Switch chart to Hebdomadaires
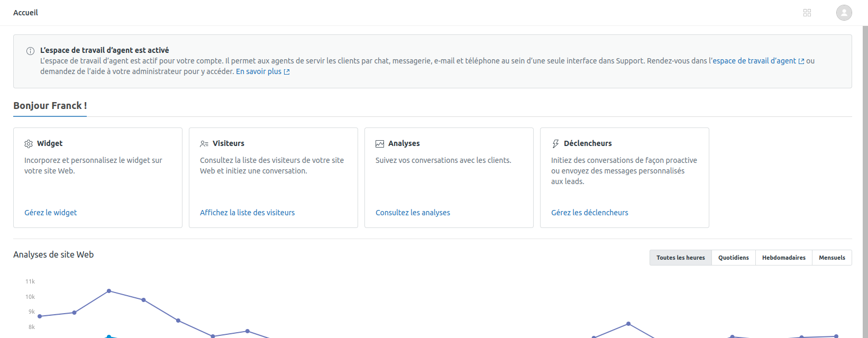The height and width of the screenshot is (338, 868). (x=783, y=258)
